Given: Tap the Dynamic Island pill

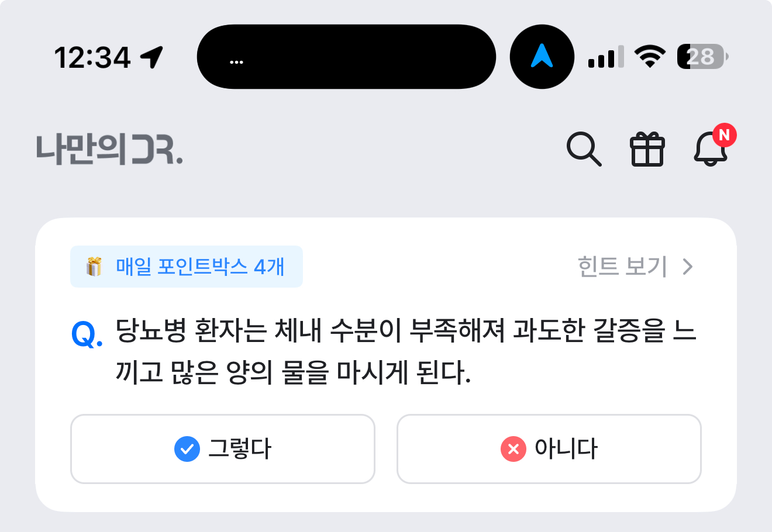Looking at the screenshot, I should coord(346,57).
